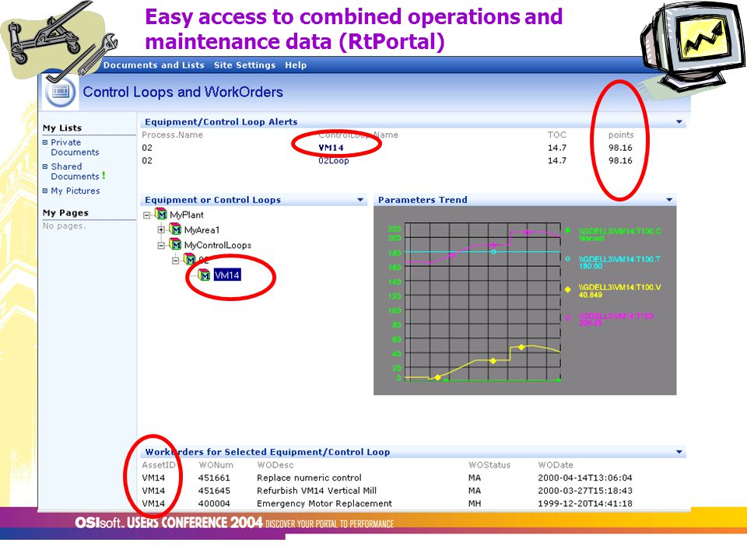This screenshot has width=747, height=560.
Task: Select MyPlant in the equipment tree
Action: tap(187, 215)
